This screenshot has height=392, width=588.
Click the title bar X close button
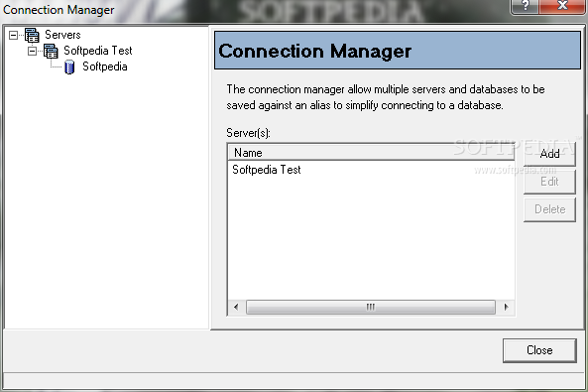tap(562, 6)
